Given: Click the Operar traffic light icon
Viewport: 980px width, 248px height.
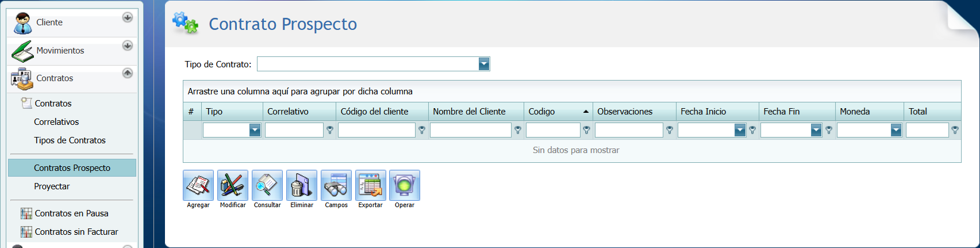Looking at the screenshot, I should point(405,185).
